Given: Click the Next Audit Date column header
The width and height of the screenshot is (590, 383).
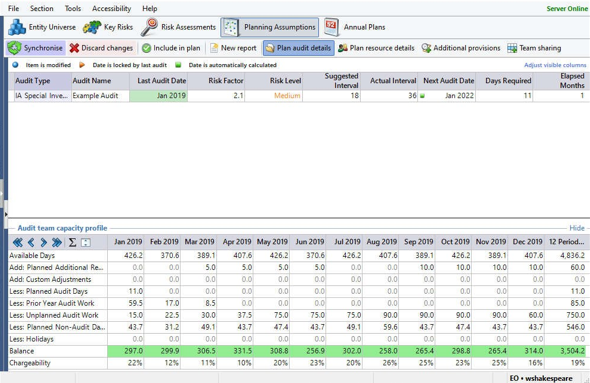Looking at the screenshot, I should coord(447,81).
